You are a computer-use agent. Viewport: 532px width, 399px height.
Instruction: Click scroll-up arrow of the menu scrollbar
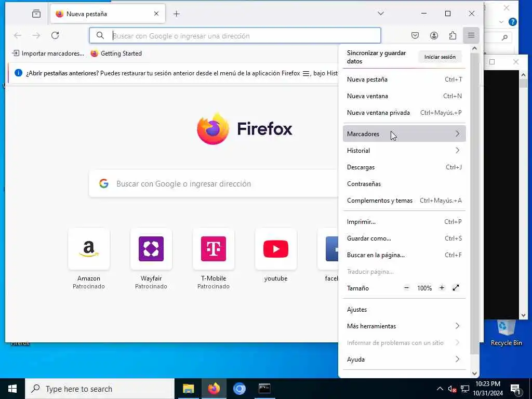[x=474, y=48]
